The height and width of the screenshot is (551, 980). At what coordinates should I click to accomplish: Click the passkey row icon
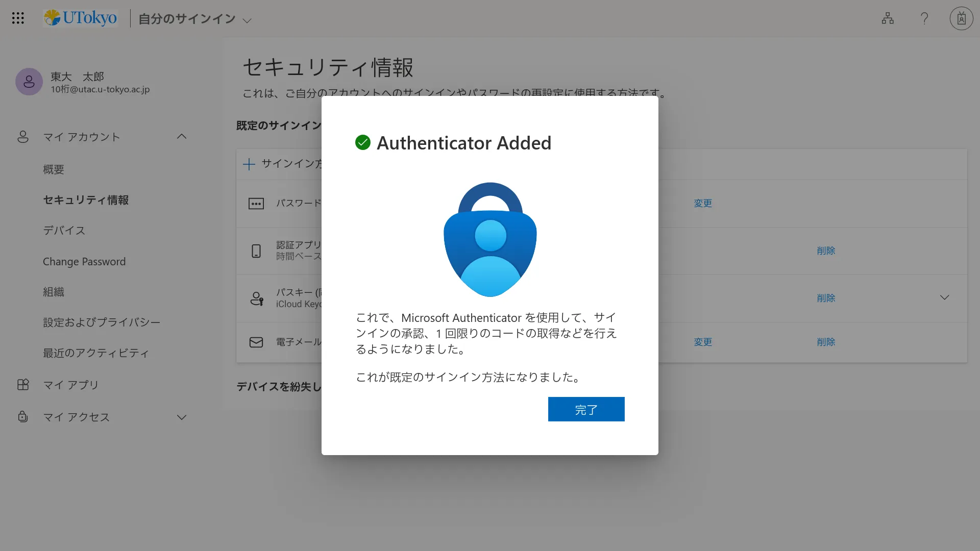click(x=257, y=298)
